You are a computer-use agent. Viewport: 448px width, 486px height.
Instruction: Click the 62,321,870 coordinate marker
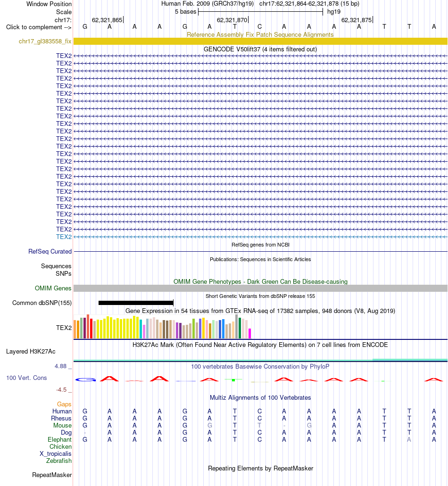(x=232, y=20)
